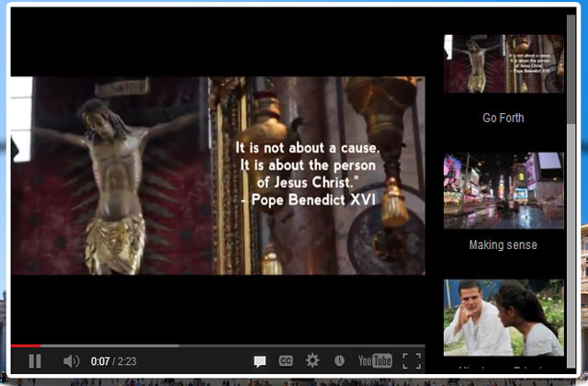Seek on the video progress bar

(x=218, y=346)
